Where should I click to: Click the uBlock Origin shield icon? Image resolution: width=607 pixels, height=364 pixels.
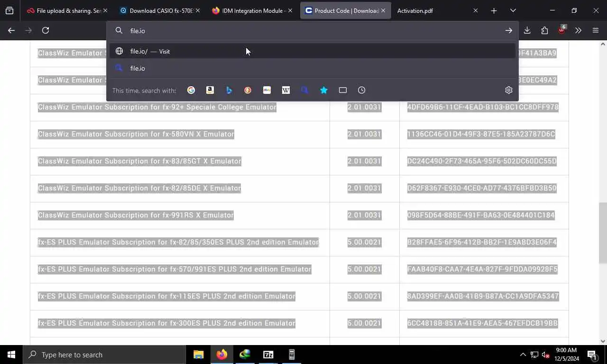click(562, 30)
